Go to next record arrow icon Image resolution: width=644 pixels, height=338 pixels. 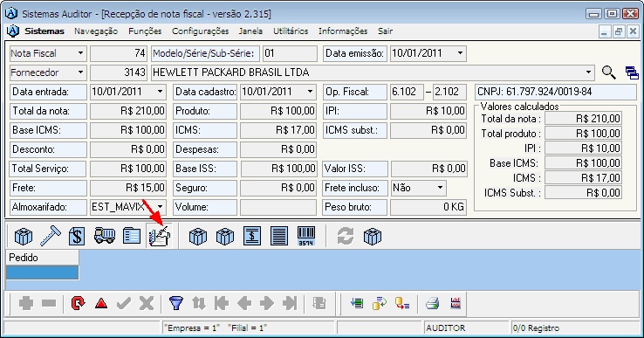pos(266,303)
